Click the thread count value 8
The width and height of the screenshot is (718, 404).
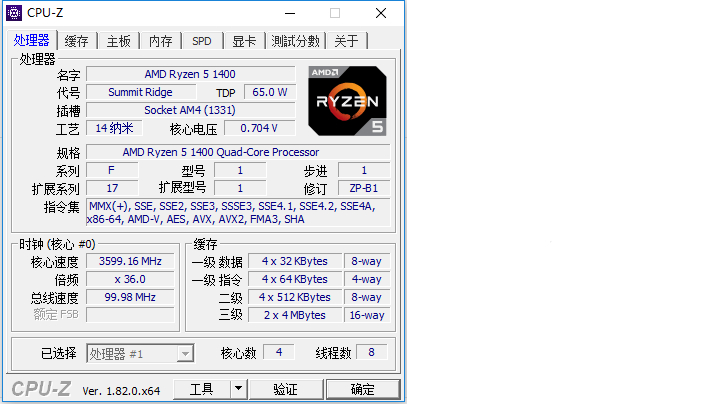point(371,352)
